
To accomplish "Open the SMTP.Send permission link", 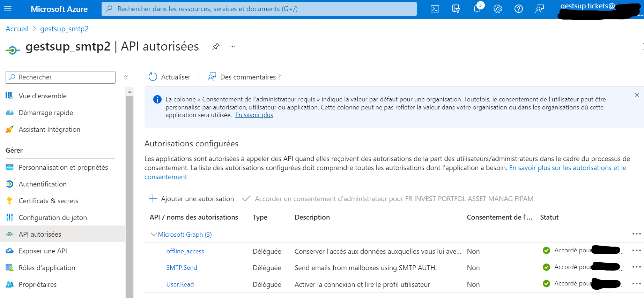I will click(x=182, y=268).
